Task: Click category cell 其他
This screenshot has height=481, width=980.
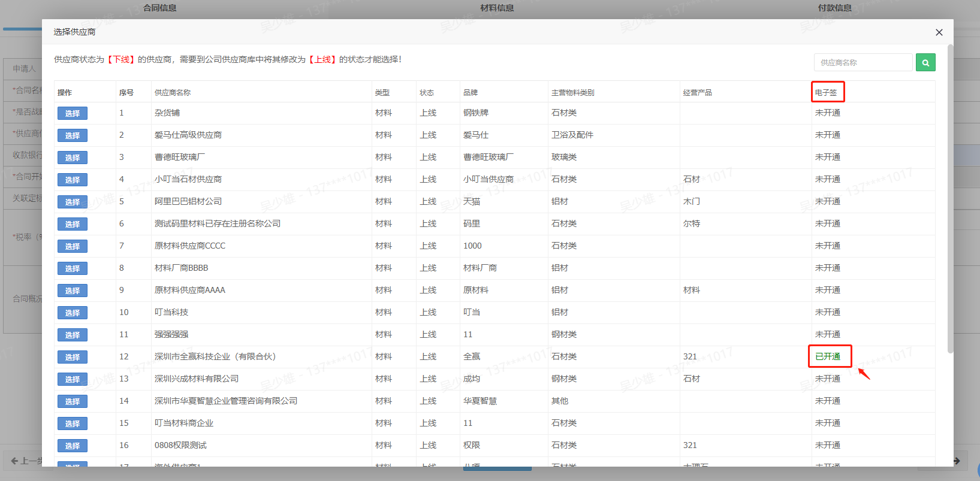Action: click(x=560, y=401)
